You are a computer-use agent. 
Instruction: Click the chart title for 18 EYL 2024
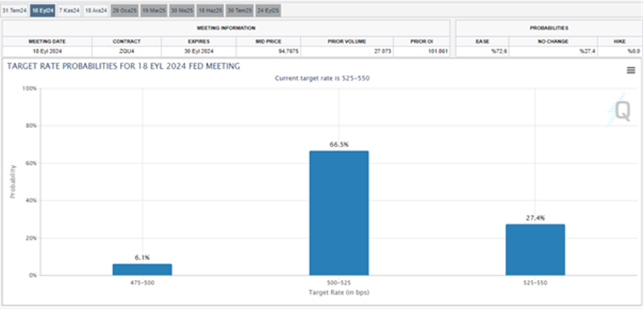[x=123, y=66]
